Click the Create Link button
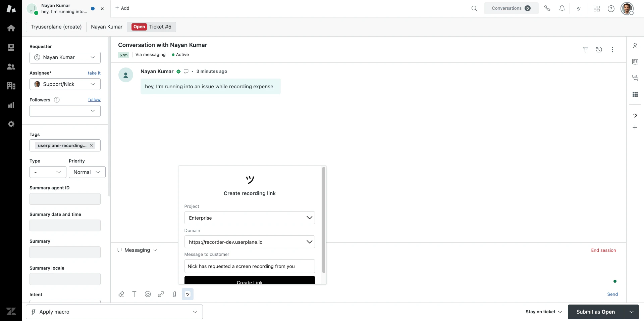 [x=250, y=280]
